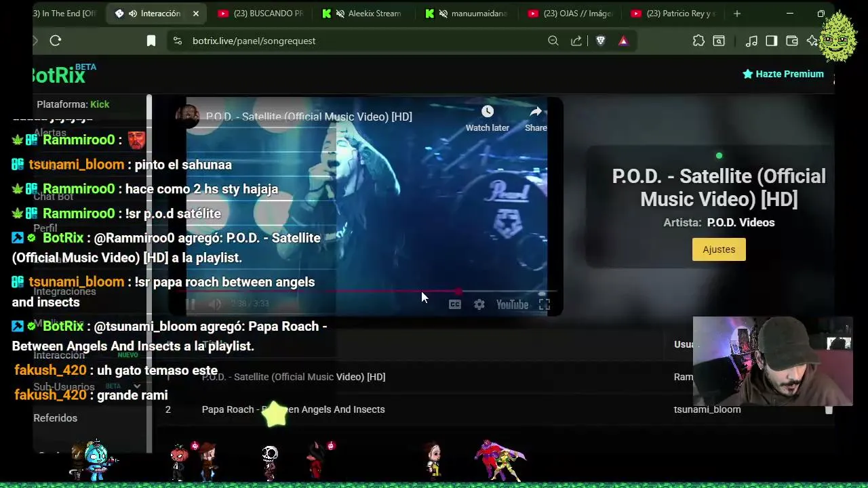Viewport: 868px width, 488px height.
Task: Click the Share arrow on the video
Action: tap(536, 118)
